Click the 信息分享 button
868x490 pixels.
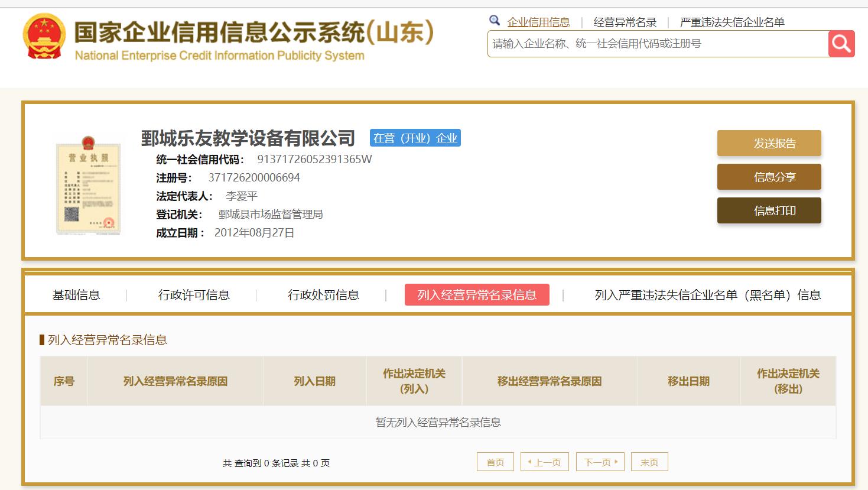tap(769, 177)
